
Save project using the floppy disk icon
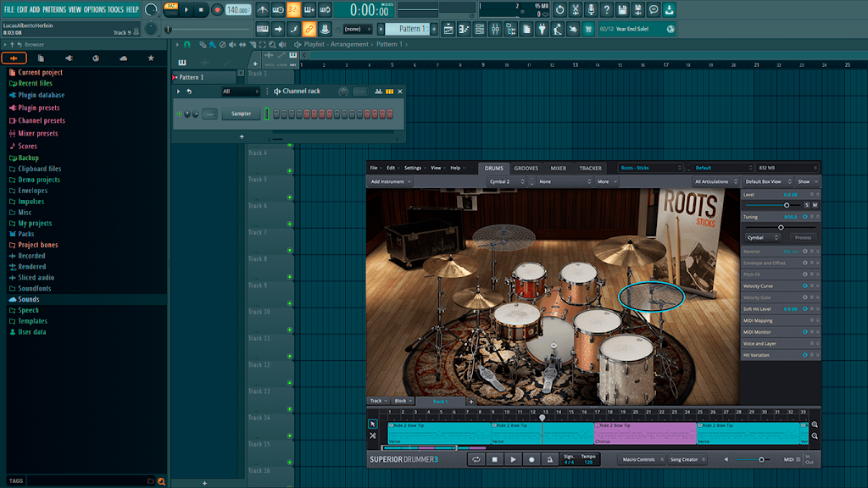click(x=622, y=9)
